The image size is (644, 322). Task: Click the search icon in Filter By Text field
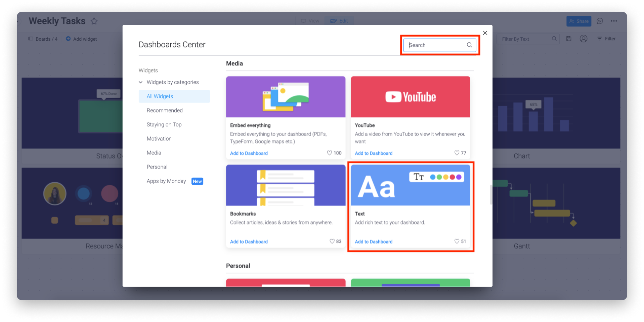(x=554, y=39)
